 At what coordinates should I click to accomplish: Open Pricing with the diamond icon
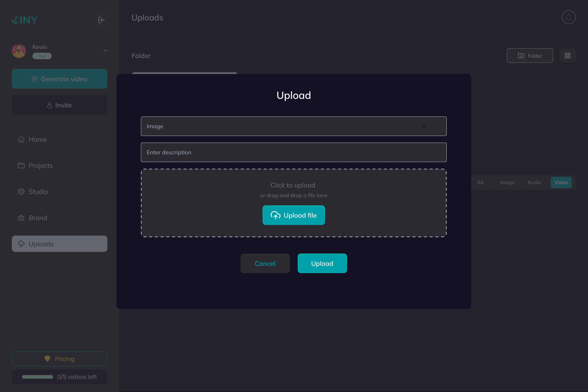click(48, 359)
